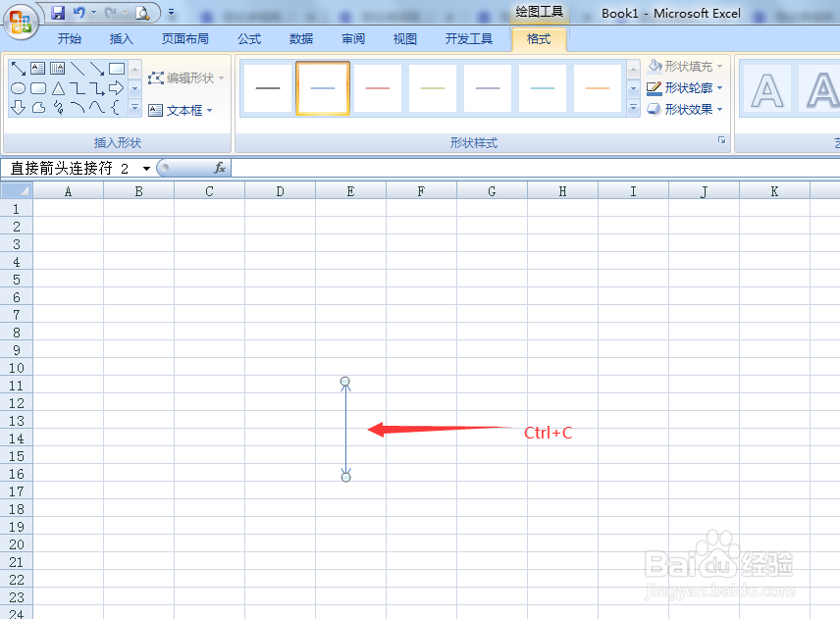This screenshot has height=619, width=840.
Task: Expand the shape styles gallery more button
Action: coord(633,108)
